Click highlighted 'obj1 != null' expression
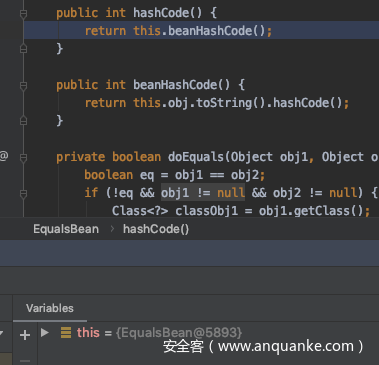 [203, 193]
